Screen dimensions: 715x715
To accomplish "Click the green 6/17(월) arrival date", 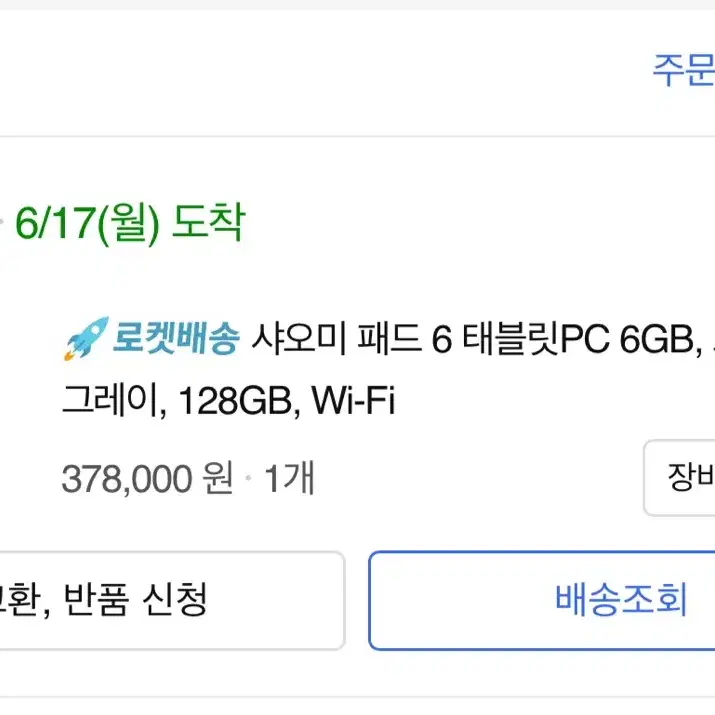I will tap(88, 223).
